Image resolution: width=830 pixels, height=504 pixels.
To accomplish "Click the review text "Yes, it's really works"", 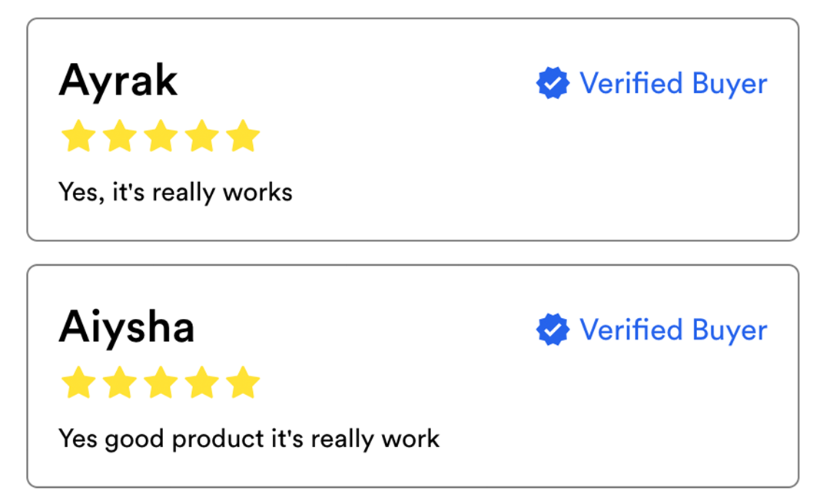I will [x=175, y=191].
